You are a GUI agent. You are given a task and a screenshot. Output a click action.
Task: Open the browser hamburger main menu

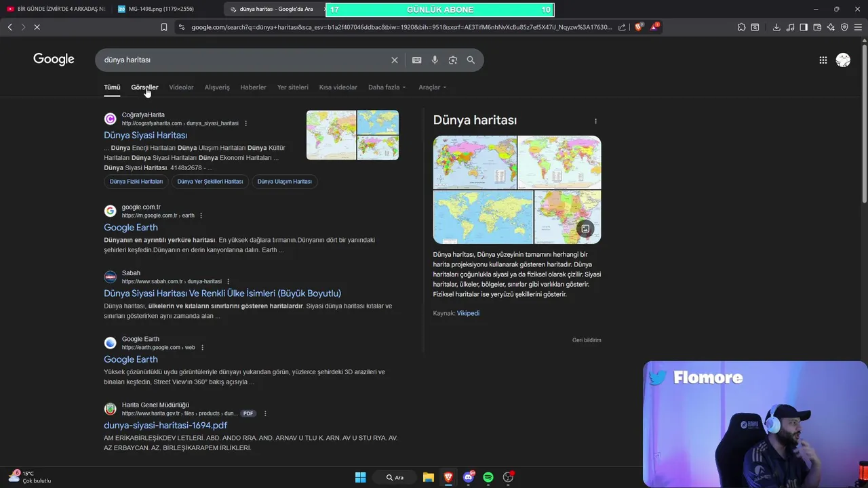coord(858,27)
